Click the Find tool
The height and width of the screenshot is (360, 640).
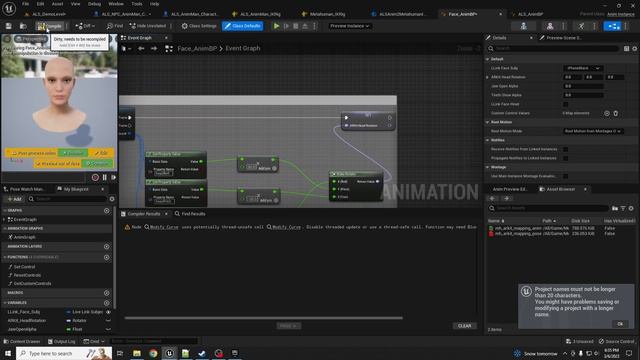coord(115,26)
